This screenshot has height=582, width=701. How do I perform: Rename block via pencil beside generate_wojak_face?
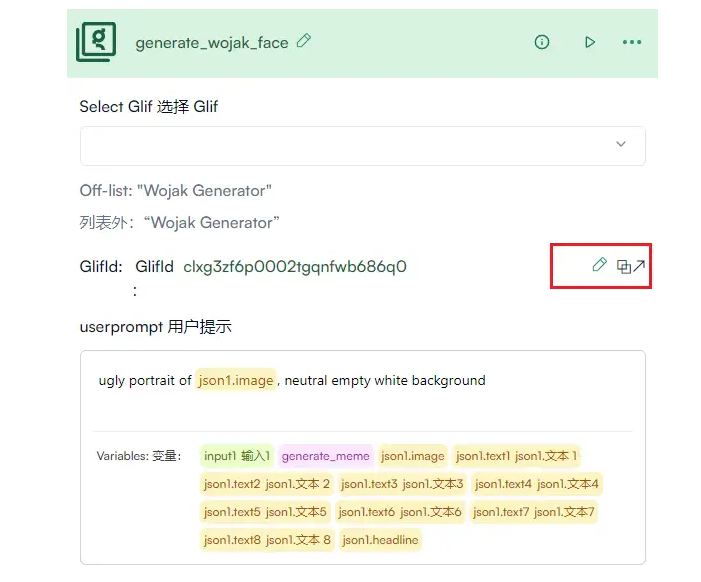click(x=304, y=41)
